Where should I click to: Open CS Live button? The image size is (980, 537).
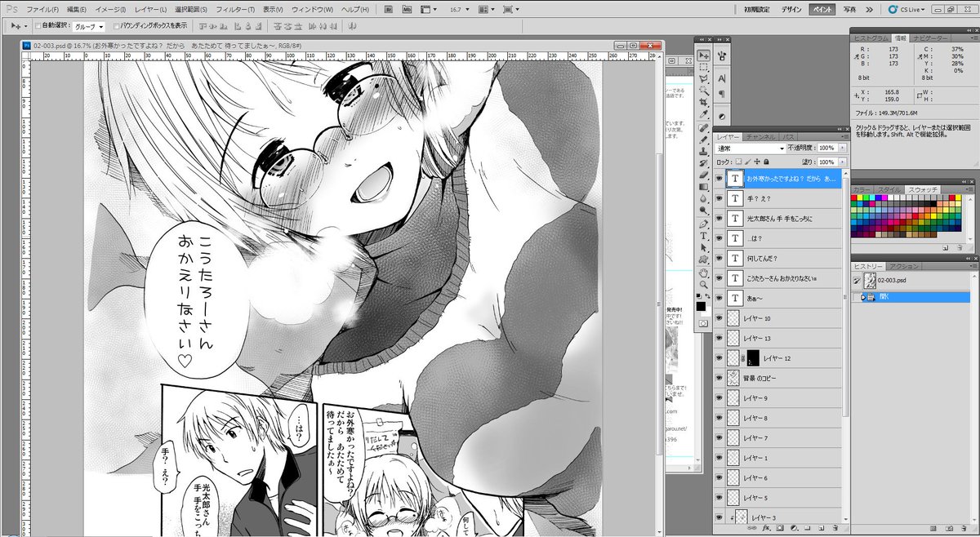click(x=907, y=9)
